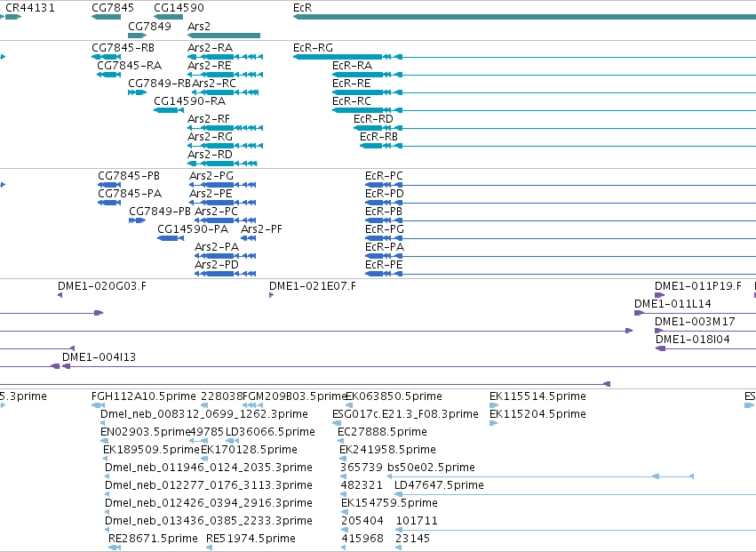Select the Ars2-PA protein

pyautogui.click(x=217, y=247)
